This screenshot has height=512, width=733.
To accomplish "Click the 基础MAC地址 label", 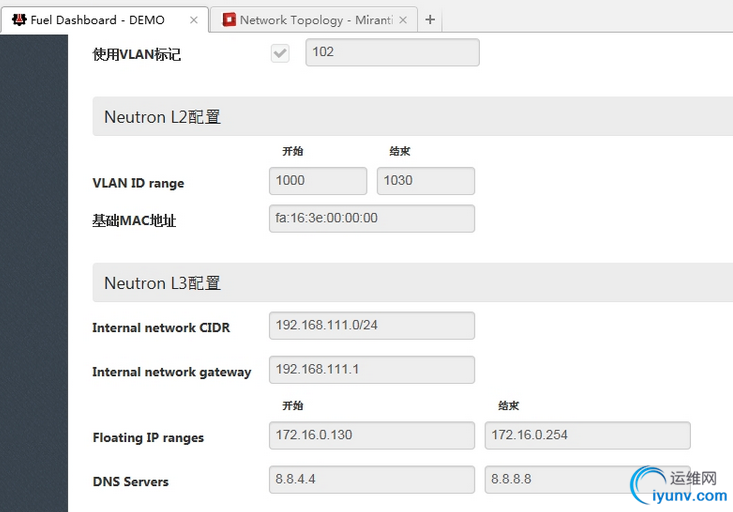I will tap(134, 221).
